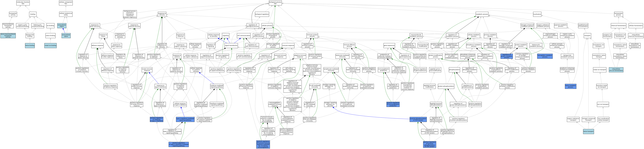Select the 'iron ion transport' node
The width and height of the screenshot is (644, 149).
pos(603,104)
